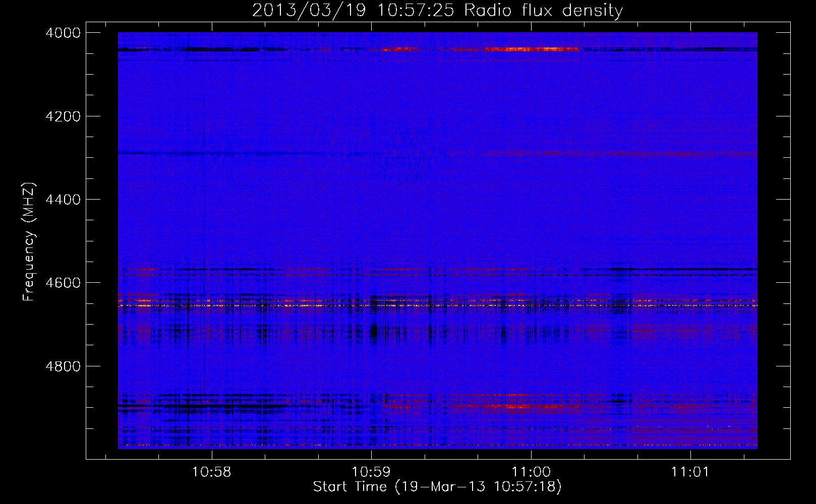Screen dimensions: 816x504
Task: Click the 10:58 time tick label
Action: (x=212, y=472)
